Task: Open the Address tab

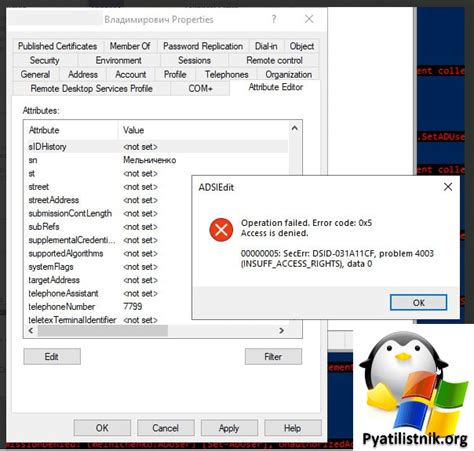Action: [x=83, y=74]
